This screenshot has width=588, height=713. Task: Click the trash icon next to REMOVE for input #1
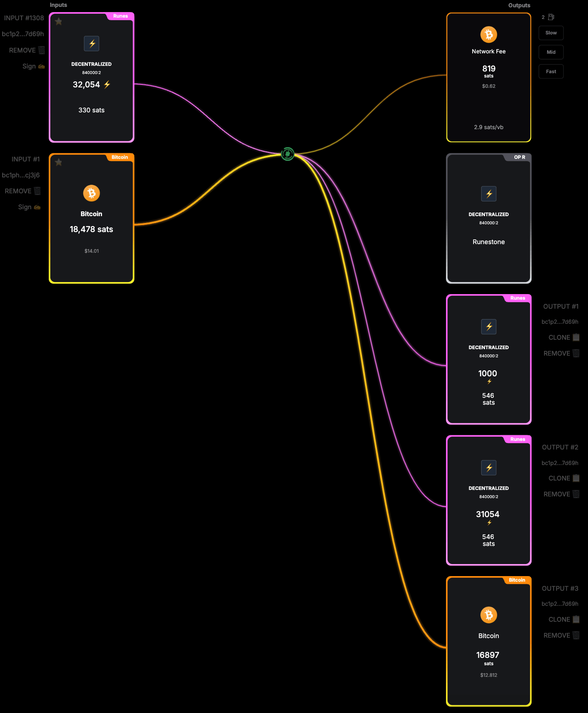pyautogui.click(x=37, y=191)
